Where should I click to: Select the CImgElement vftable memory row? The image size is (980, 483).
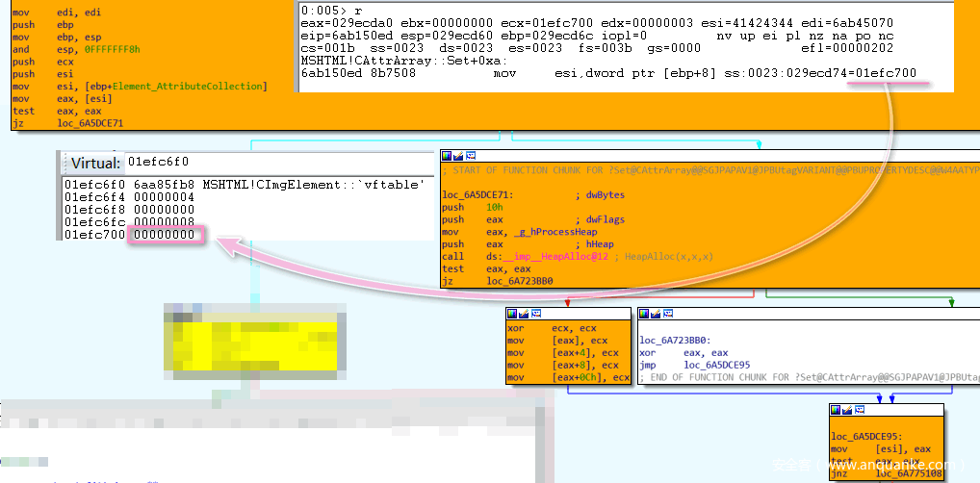tap(245, 184)
